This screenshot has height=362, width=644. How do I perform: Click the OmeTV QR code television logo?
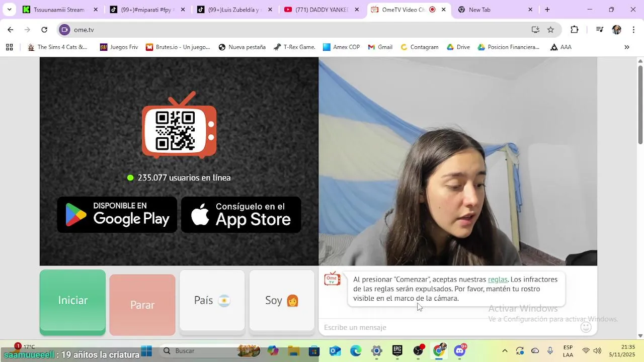[179, 125]
